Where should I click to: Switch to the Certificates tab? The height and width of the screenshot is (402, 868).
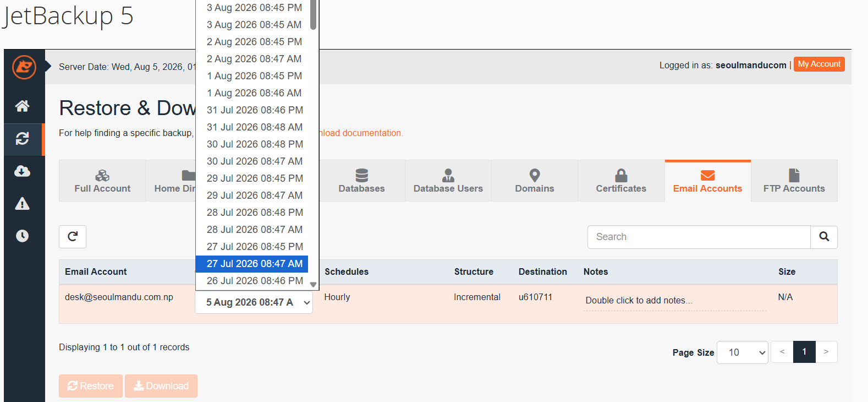coord(621,181)
